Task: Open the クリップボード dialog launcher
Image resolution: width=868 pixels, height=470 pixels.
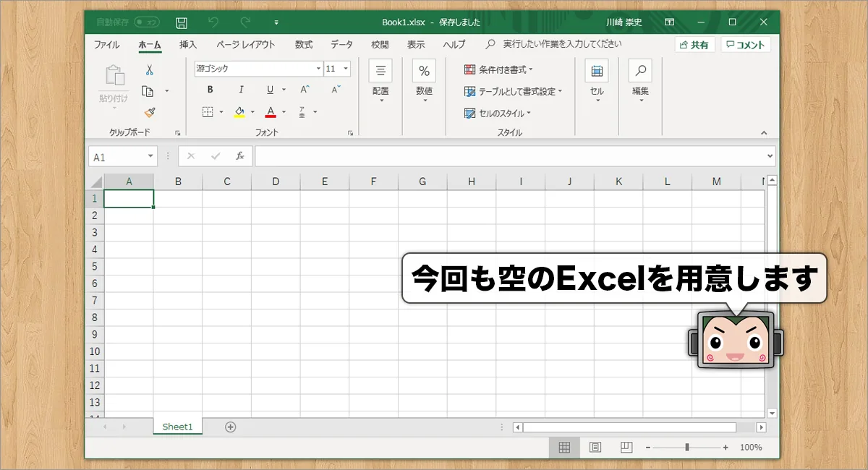Action: click(177, 133)
